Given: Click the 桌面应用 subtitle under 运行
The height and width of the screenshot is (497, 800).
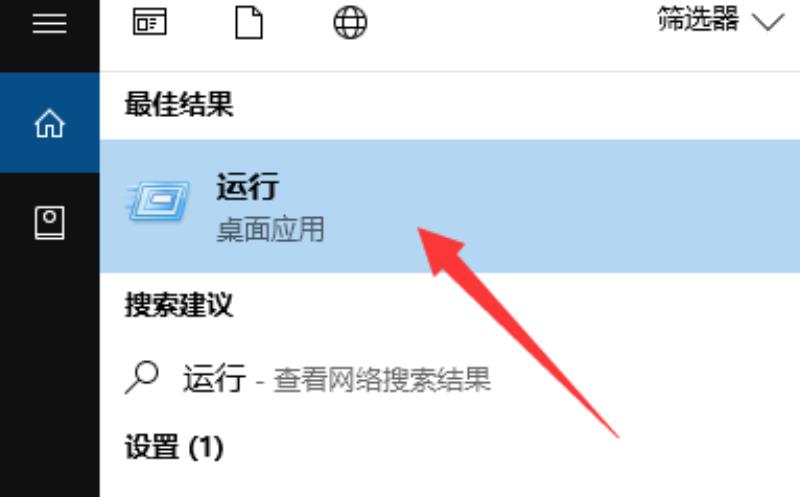Looking at the screenshot, I should click(270, 229).
